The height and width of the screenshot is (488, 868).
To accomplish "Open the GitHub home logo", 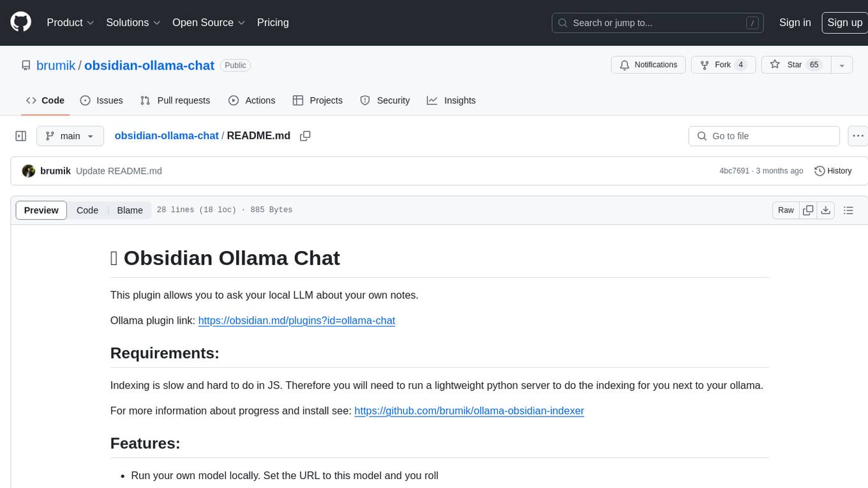I will pyautogui.click(x=20, y=22).
